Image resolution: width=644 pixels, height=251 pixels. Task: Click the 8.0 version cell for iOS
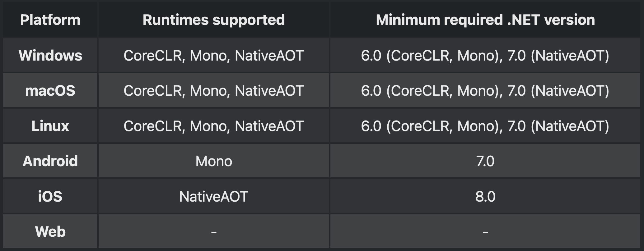click(x=485, y=197)
